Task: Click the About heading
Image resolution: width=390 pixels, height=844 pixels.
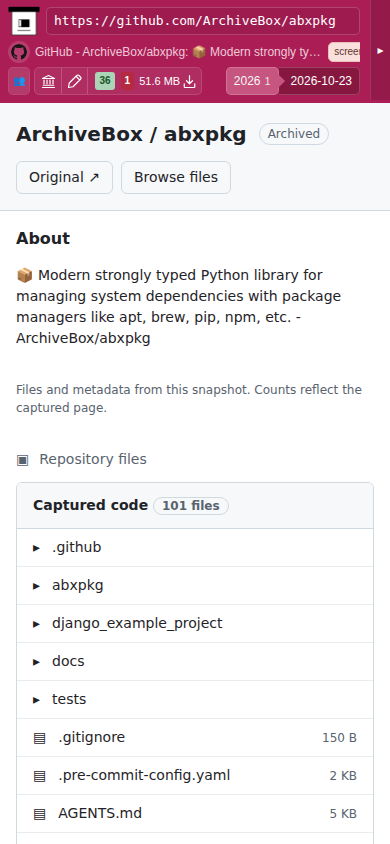Action: [43, 238]
